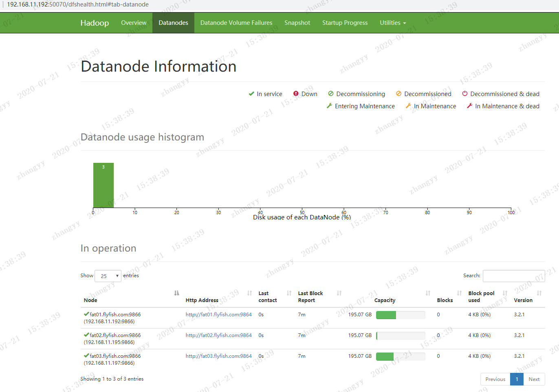The height and width of the screenshot is (392, 559).
Task: Click the Entering Maintenance green wrench icon
Action: pos(330,106)
